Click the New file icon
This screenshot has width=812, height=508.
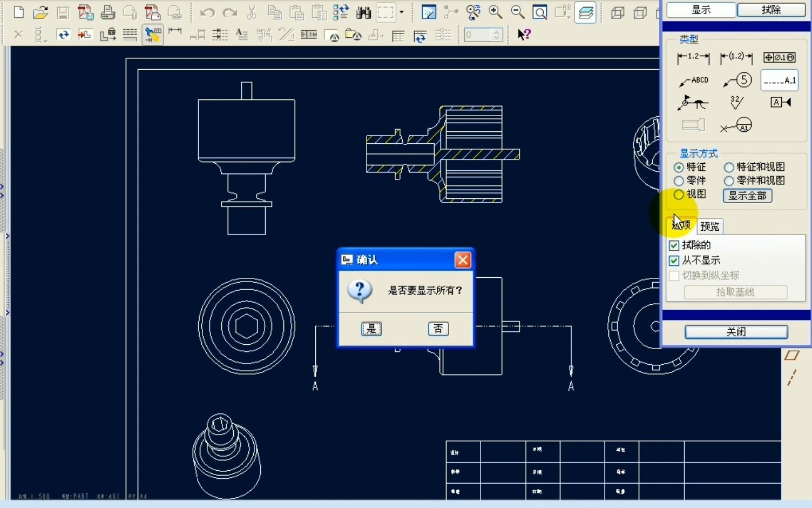point(18,12)
